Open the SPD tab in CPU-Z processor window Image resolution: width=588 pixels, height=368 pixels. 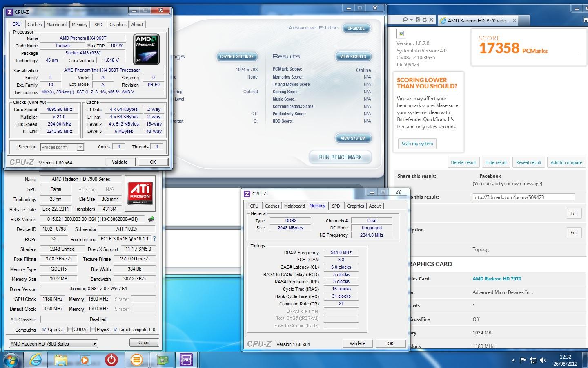(98, 25)
